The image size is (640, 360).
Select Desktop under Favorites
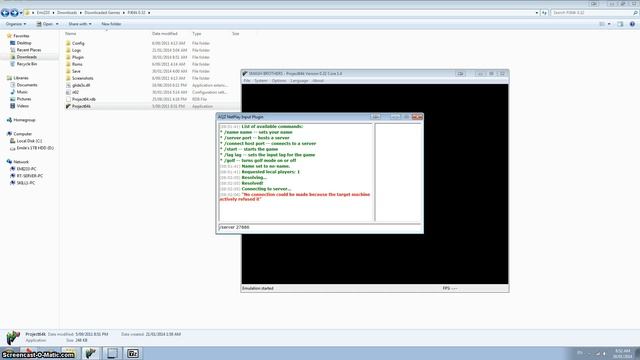[x=24, y=43]
